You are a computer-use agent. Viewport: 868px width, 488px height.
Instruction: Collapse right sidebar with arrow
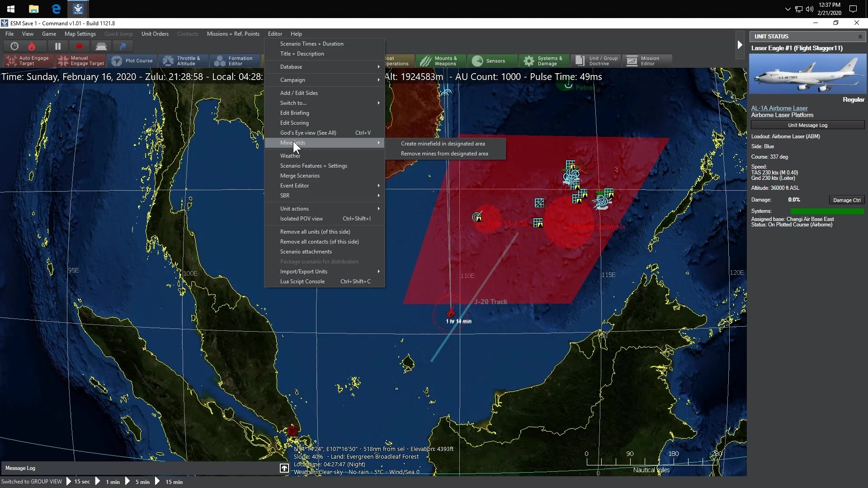click(740, 45)
